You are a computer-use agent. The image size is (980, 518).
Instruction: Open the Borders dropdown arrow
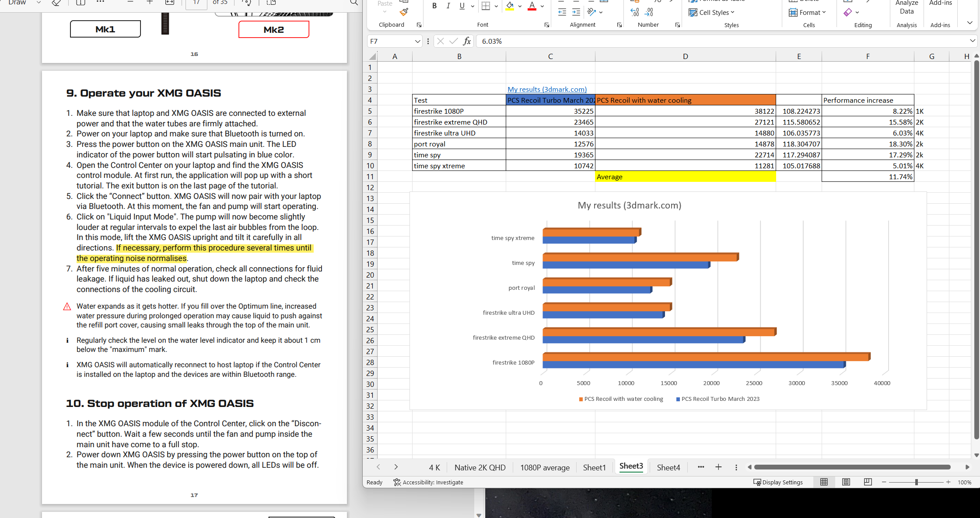tap(496, 6)
